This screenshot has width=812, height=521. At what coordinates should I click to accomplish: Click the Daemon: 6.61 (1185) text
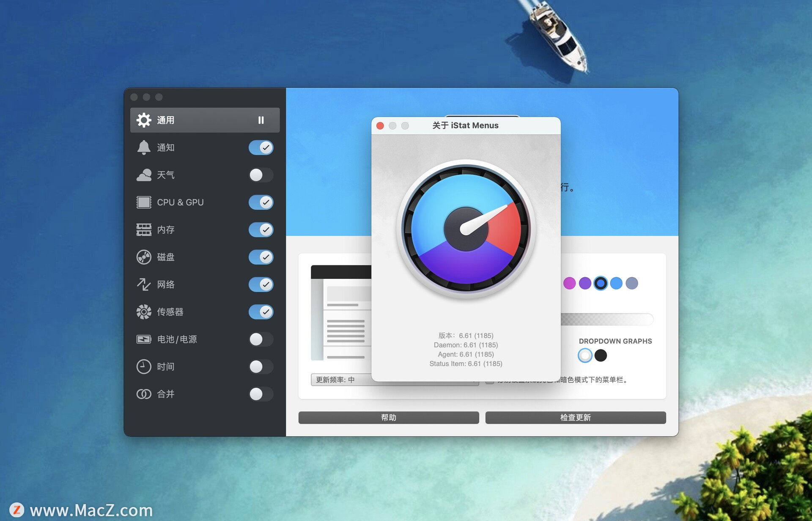[x=466, y=345]
